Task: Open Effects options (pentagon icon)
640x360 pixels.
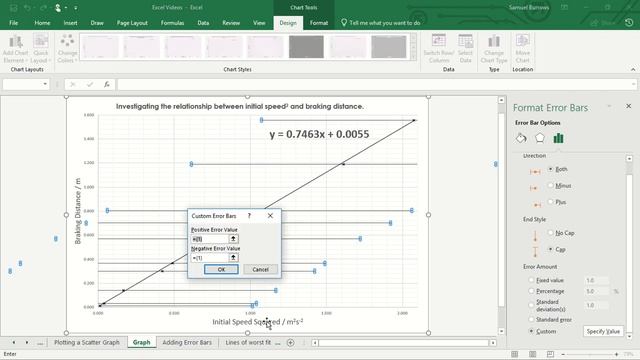Action: (540, 138)
